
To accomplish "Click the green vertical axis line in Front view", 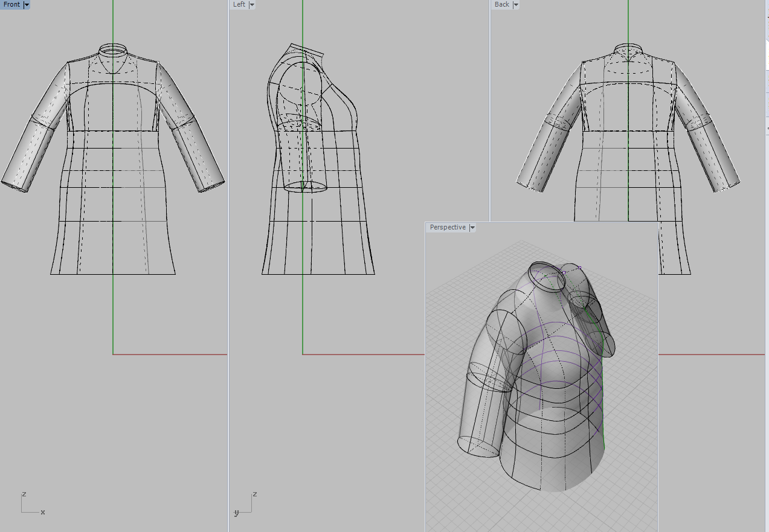I will pyautogui.click(x=113, y=314).
